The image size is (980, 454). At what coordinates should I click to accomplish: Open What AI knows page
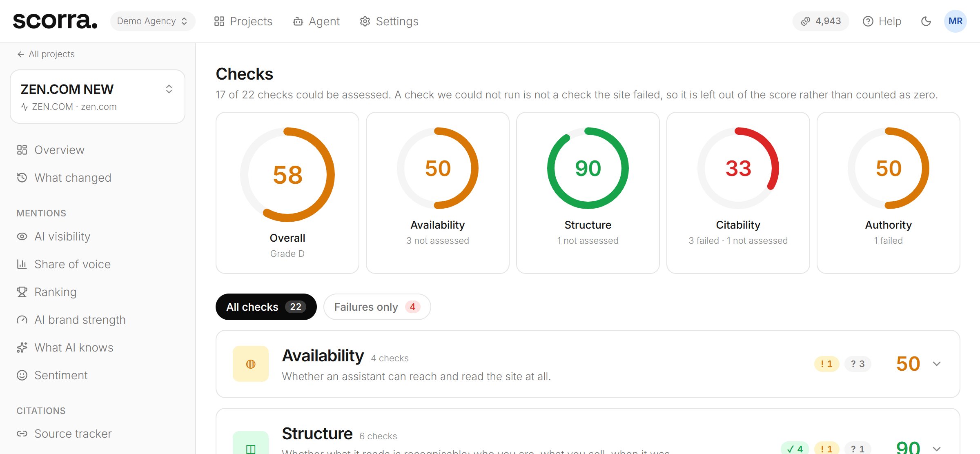coord(65,347)
